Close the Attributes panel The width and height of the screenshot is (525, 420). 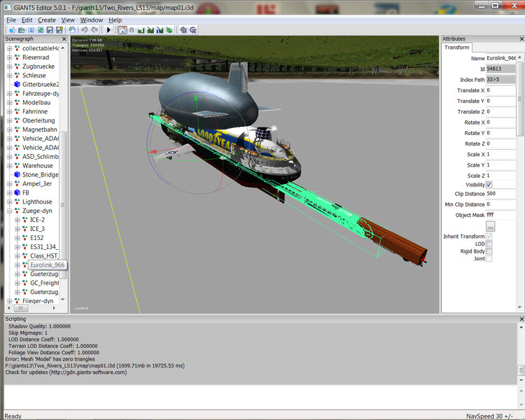click(521, 39)
